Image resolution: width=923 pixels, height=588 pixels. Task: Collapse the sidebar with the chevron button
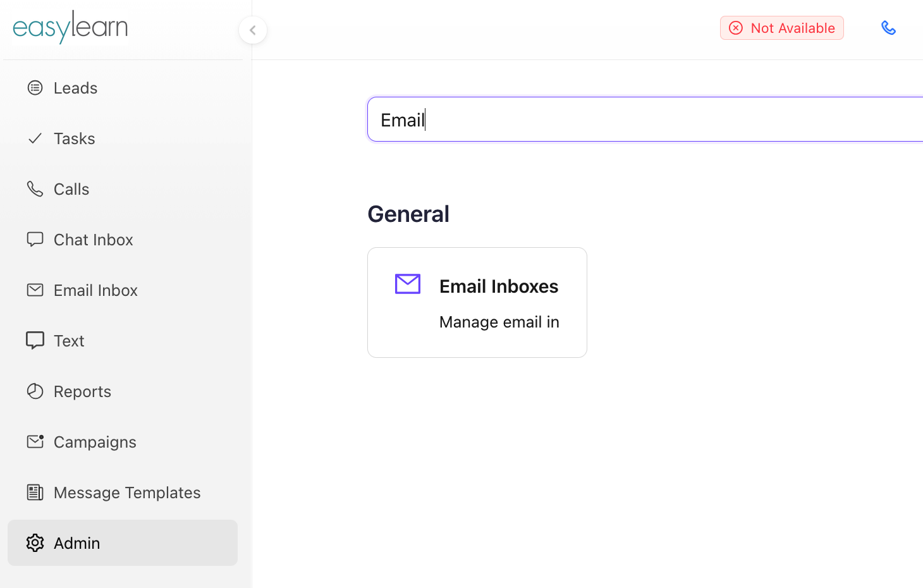click(x=253, y=30)
